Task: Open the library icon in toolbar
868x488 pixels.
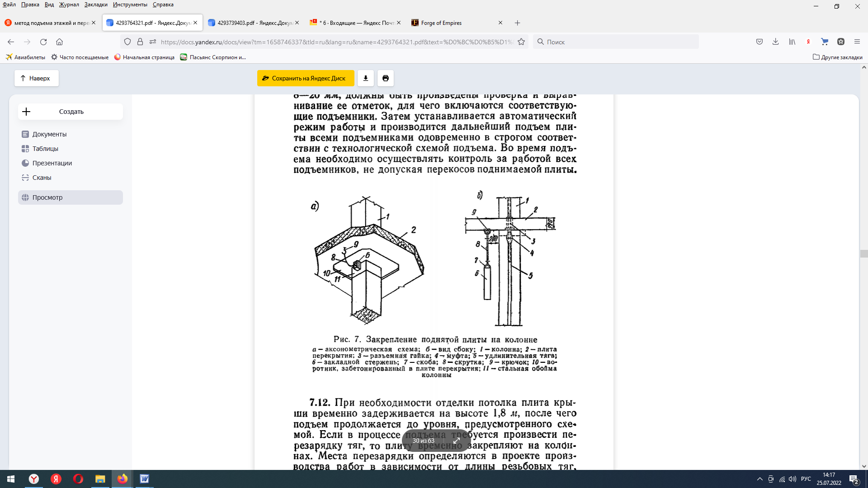Action: 792,42
